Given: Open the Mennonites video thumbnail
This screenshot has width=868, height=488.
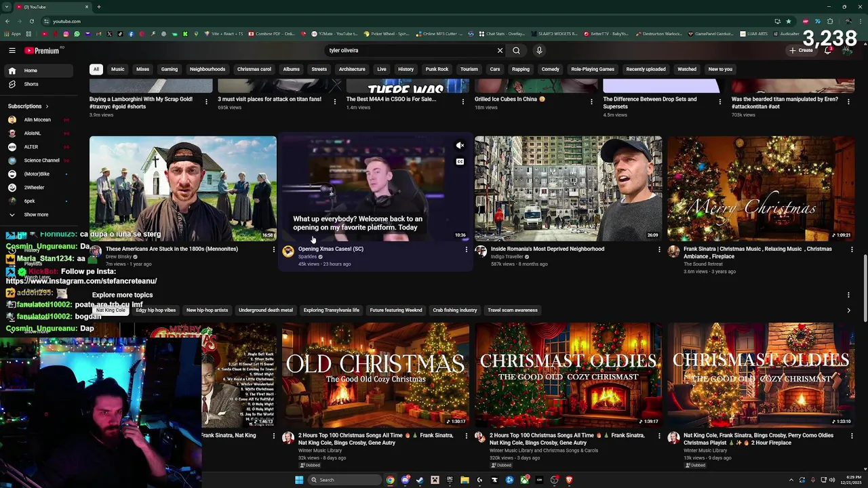Looking at the screenshot, I should 183,188.
